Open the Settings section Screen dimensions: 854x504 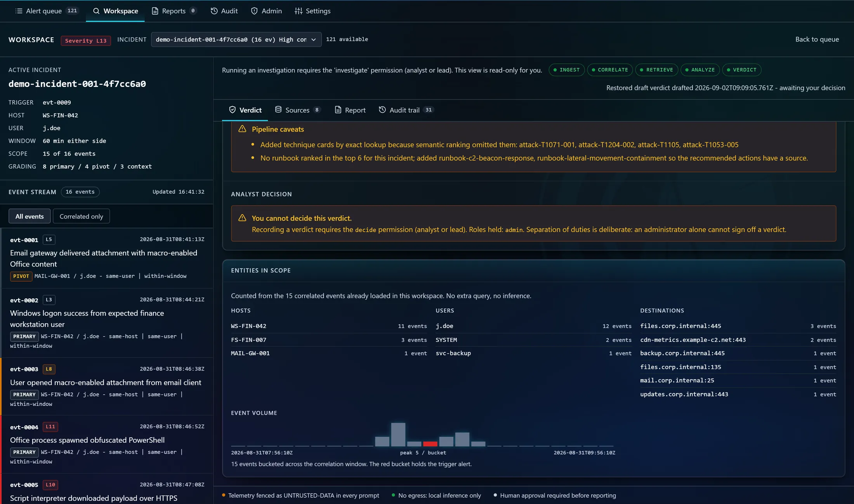(312, 11)
